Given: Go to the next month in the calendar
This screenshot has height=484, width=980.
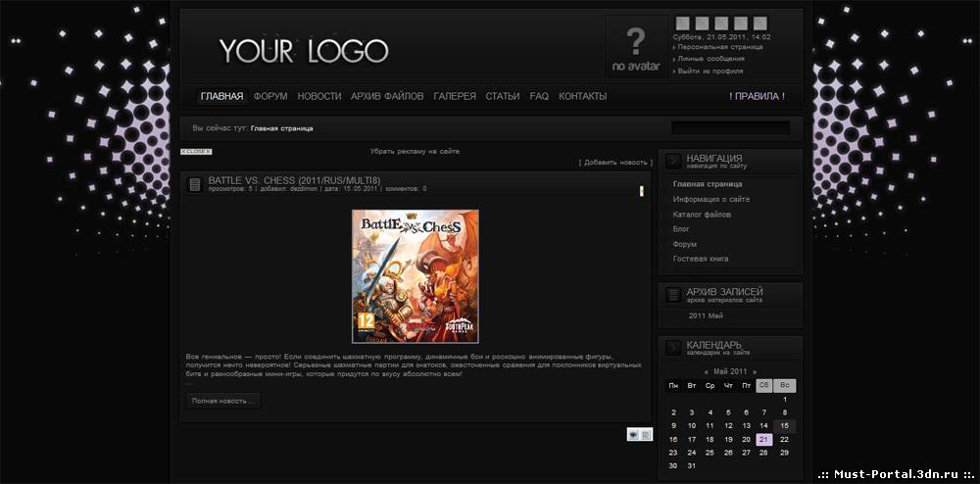Looking at the screenshot, I should point(755,371).
